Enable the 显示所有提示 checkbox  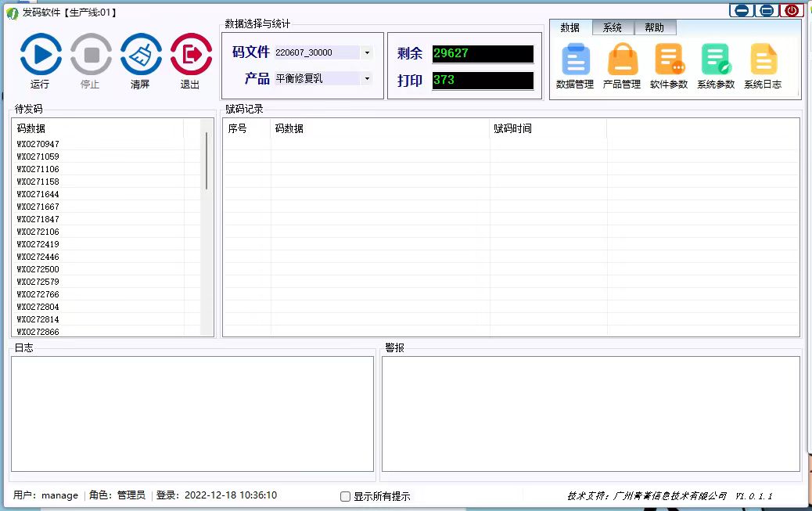[346, 496]
